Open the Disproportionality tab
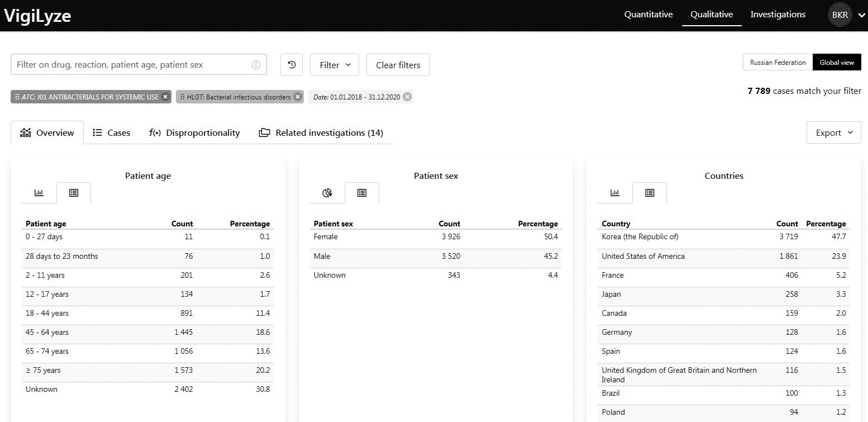Viewport: 868px width, 422px height. [x=194, y=132]
